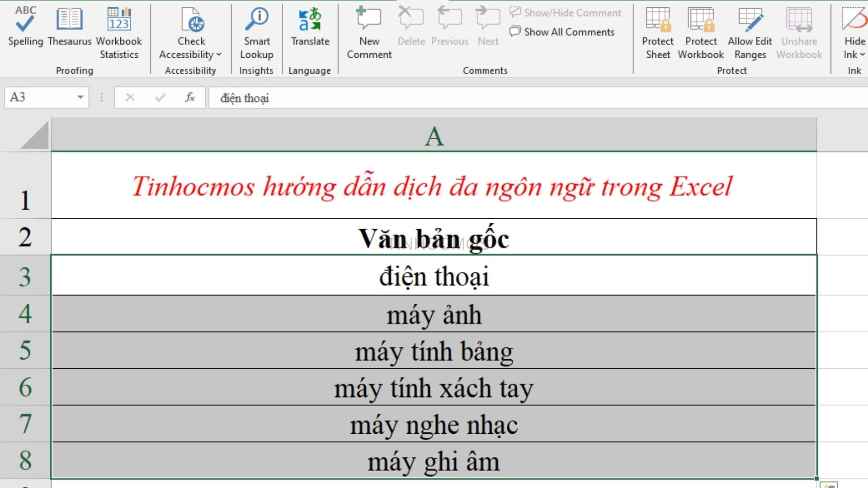Select the row 5 header
Screen dimensions: 868x488
pos(25,350)
